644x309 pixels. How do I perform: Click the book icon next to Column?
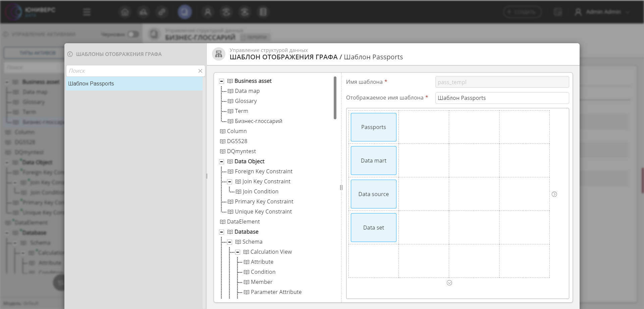(x=222, y=131)
